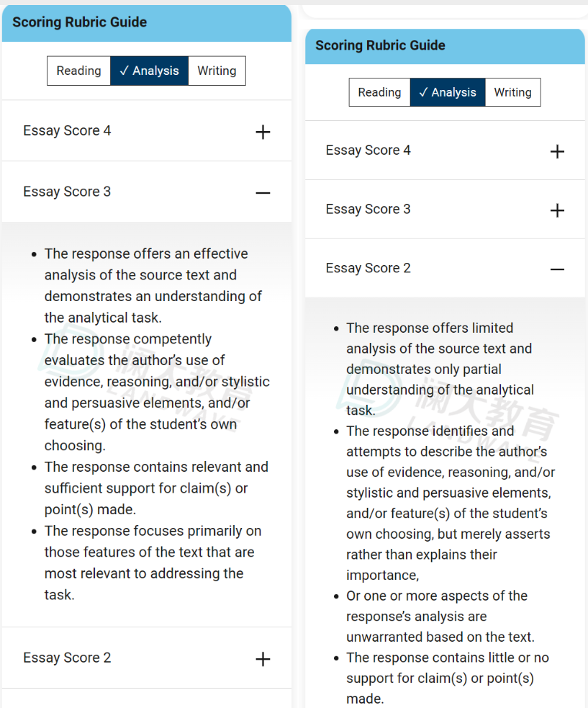Click bullet 'The response identifies and attempts'
The height and width of the screenshot is (708, 588).
tap(451, 503)
